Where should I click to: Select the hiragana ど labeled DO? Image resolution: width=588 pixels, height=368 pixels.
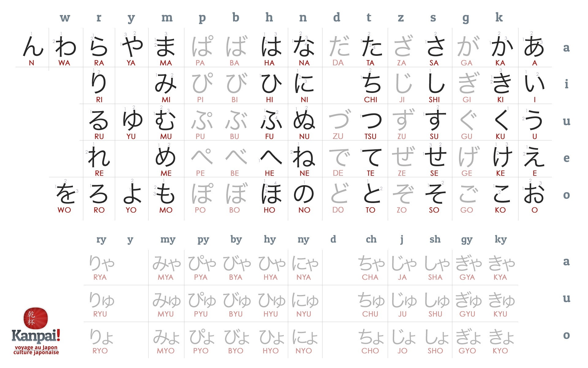tap(340, 194)
